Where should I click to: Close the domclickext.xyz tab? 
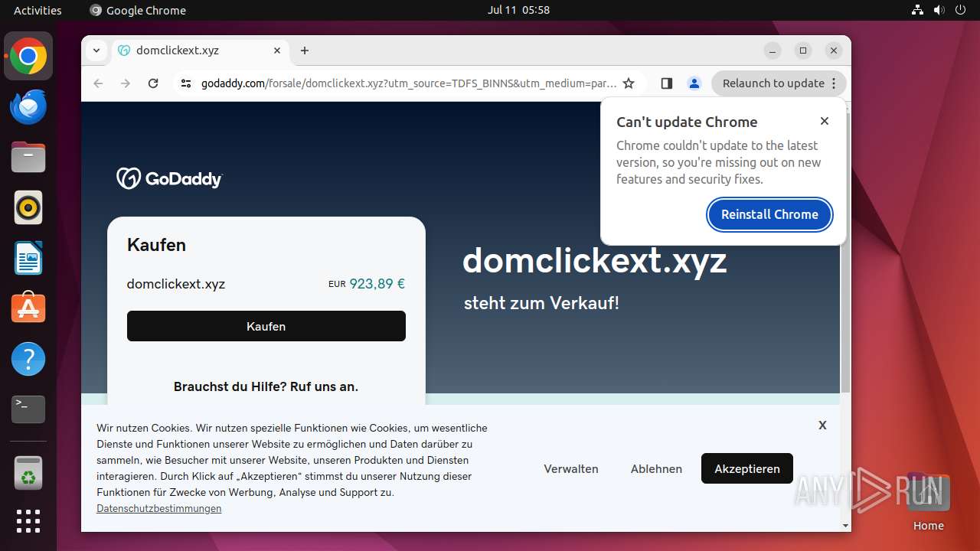point(277,51)
